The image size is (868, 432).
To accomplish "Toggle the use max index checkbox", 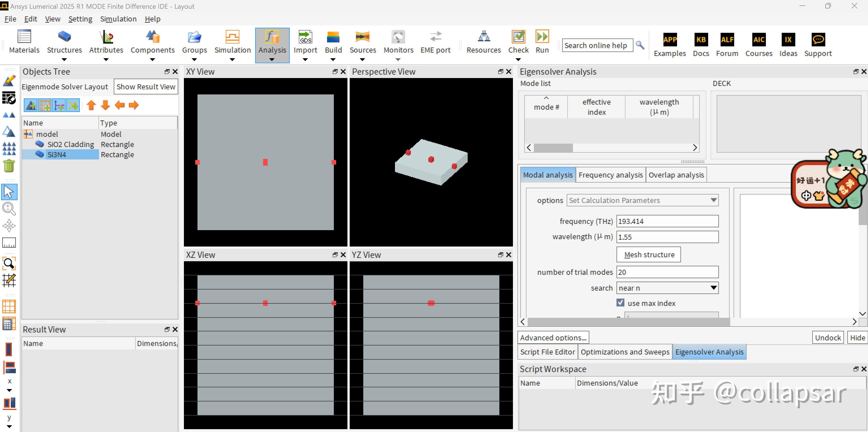I will point(621,303).
